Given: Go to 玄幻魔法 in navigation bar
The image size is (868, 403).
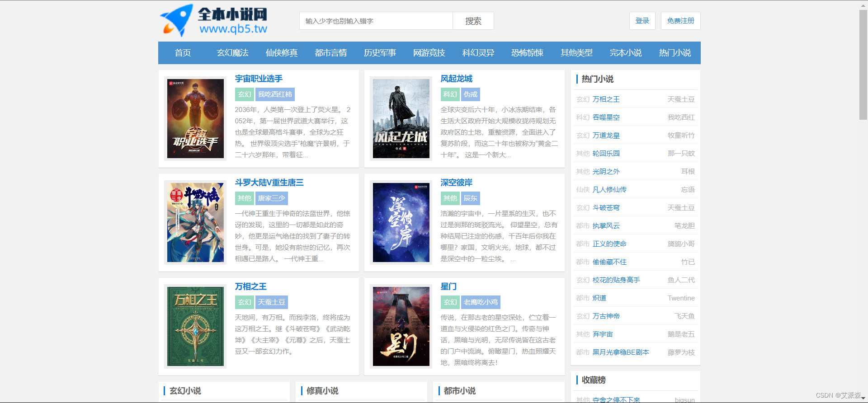Looking at the screenshot, I should pyautogui.click(x=232, y=53).
